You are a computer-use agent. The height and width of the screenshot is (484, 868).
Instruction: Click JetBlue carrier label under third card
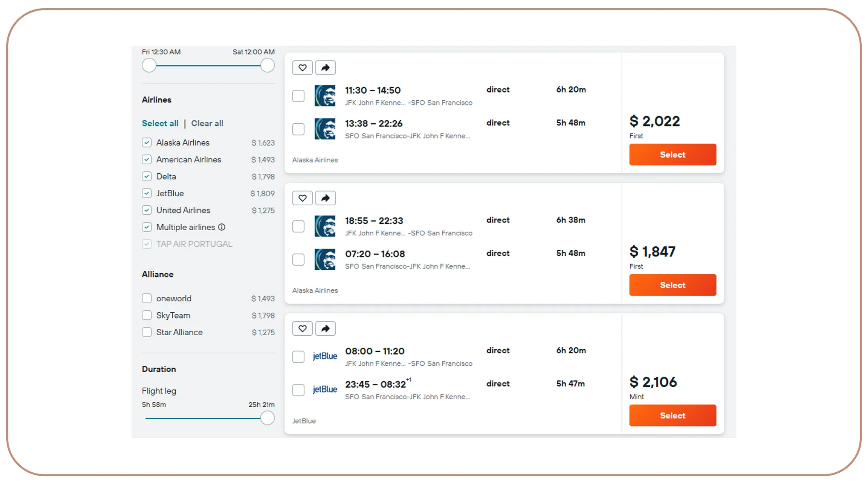[304, 421]
